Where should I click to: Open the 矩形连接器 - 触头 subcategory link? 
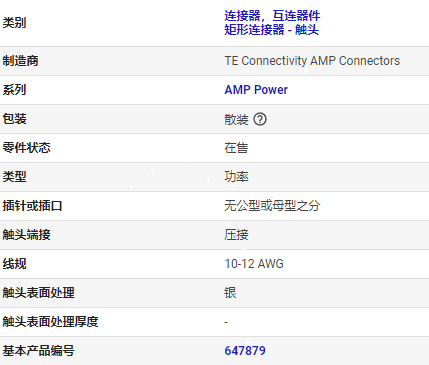point(271,30)
